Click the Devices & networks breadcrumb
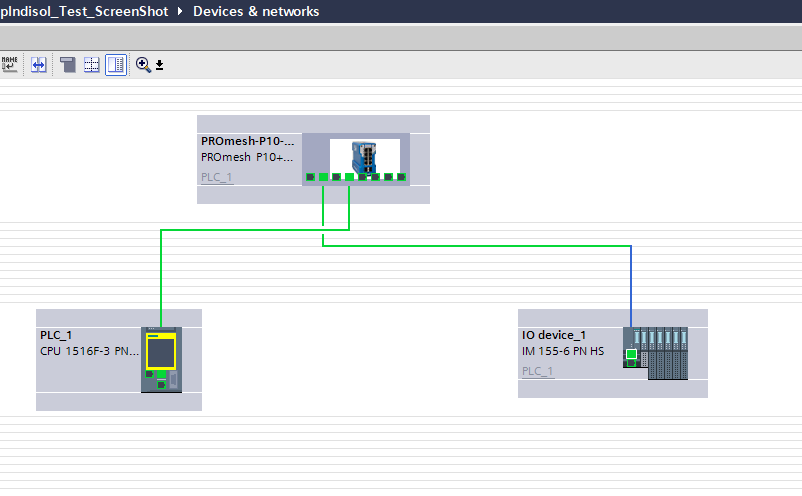This screenshot has width=802, height=496. [x=256, y=11]
